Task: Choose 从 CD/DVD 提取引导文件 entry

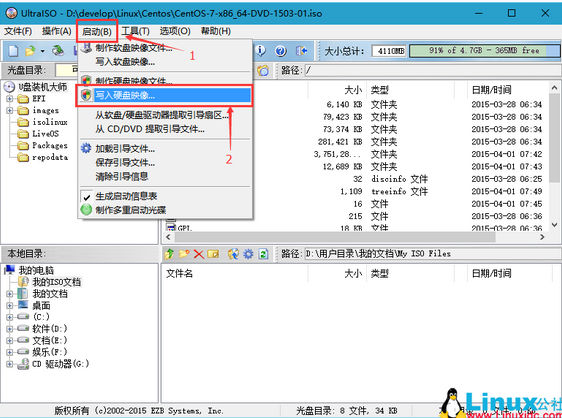Action: click(x=164, y=129)
